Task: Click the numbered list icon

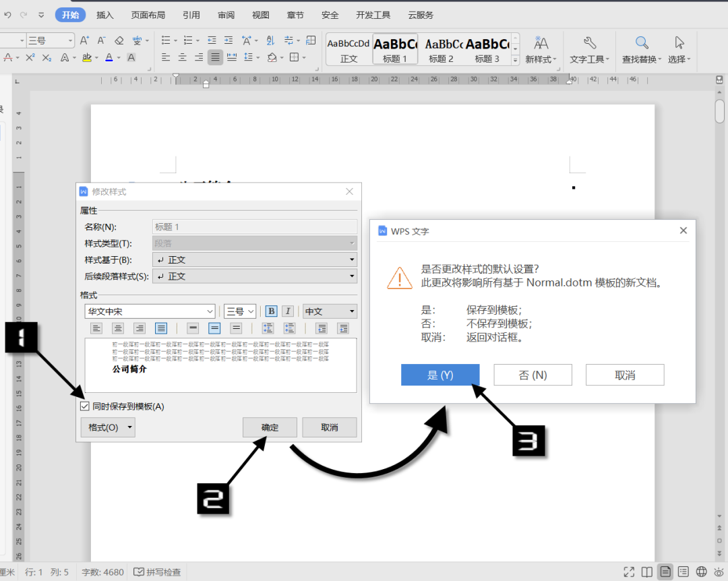Action: [x=188, y=40]
